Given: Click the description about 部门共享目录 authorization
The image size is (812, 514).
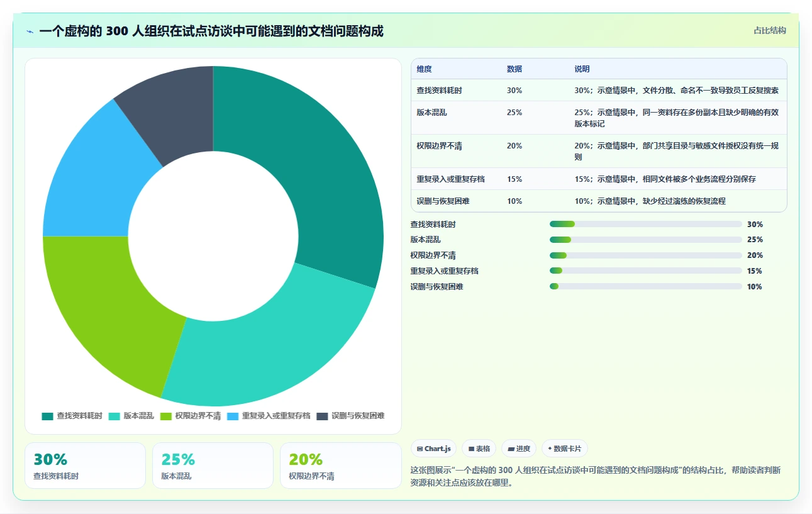Looking at the screenshot, I should click(677, 152).
